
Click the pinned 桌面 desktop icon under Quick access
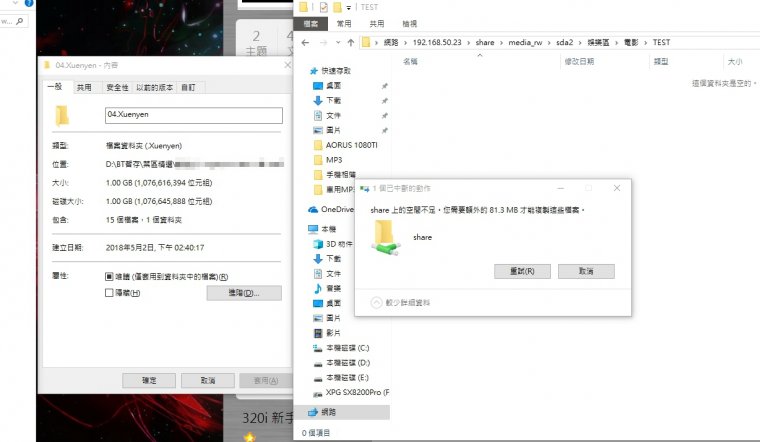[x=318, y=86]
